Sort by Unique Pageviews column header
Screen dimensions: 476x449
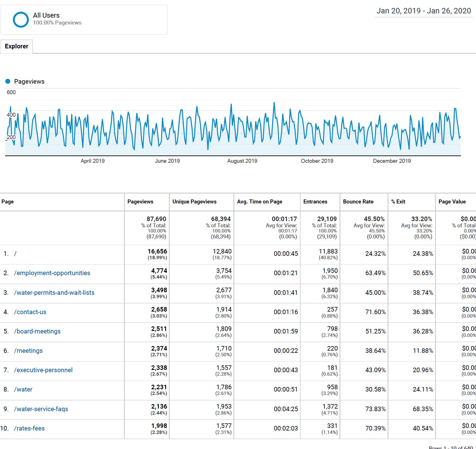(x=194, y=202)
